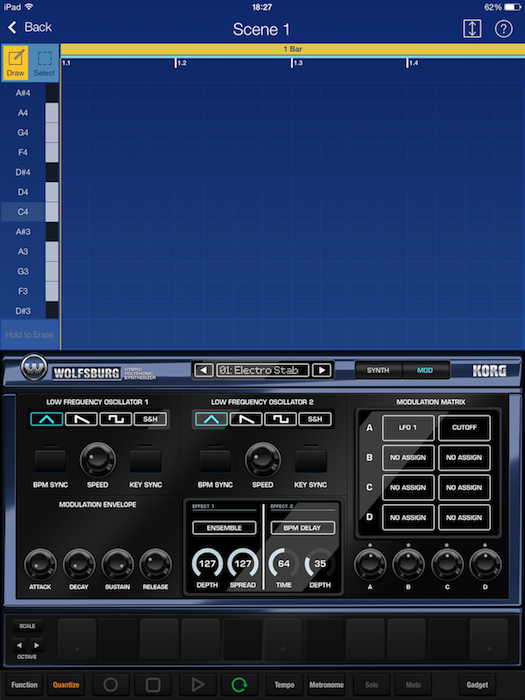Select the next preset arrow

pyautogui.click(x=322, y=370)
